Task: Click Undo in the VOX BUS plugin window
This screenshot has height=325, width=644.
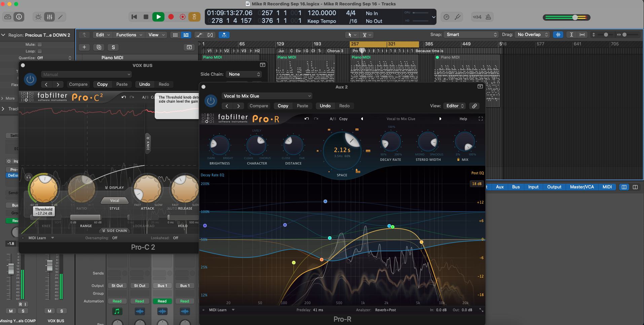Action: pos(145,84)
